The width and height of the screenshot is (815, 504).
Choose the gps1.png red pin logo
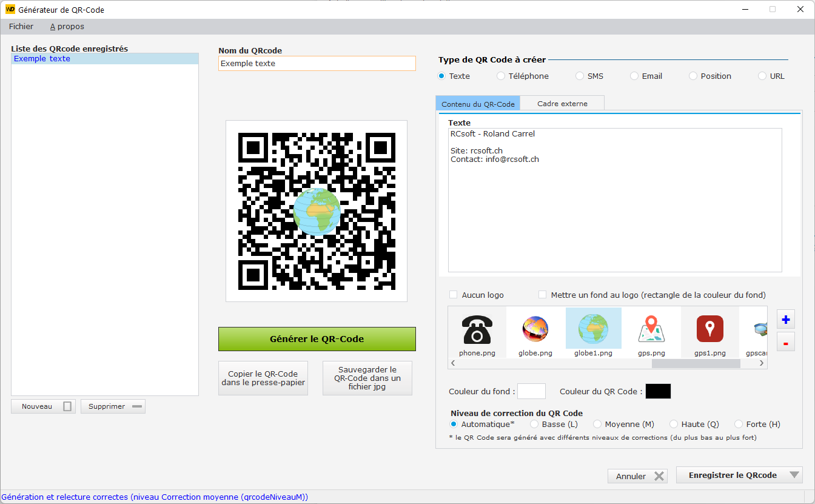[x=709, y=331]
